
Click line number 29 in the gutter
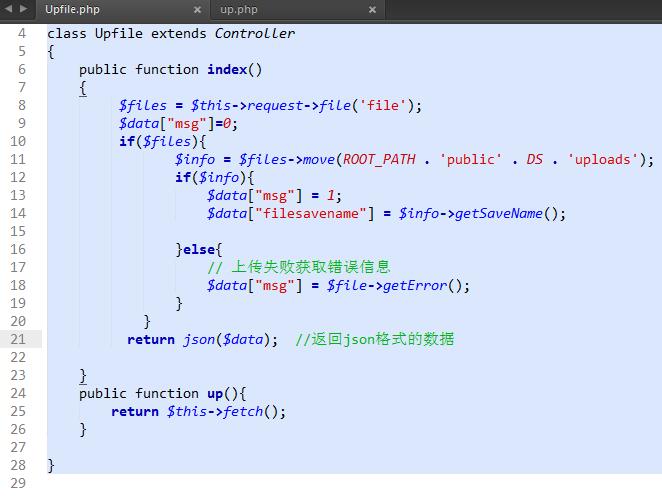(19, 483)
